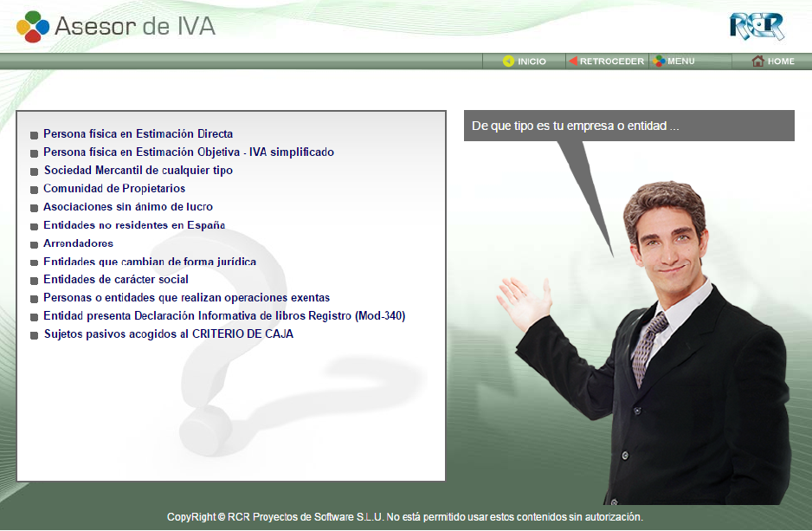812x531 pixels.
Task: Click the CopyRight RCR Proyectos de Software footer text
Action: [x=404, y=516]
